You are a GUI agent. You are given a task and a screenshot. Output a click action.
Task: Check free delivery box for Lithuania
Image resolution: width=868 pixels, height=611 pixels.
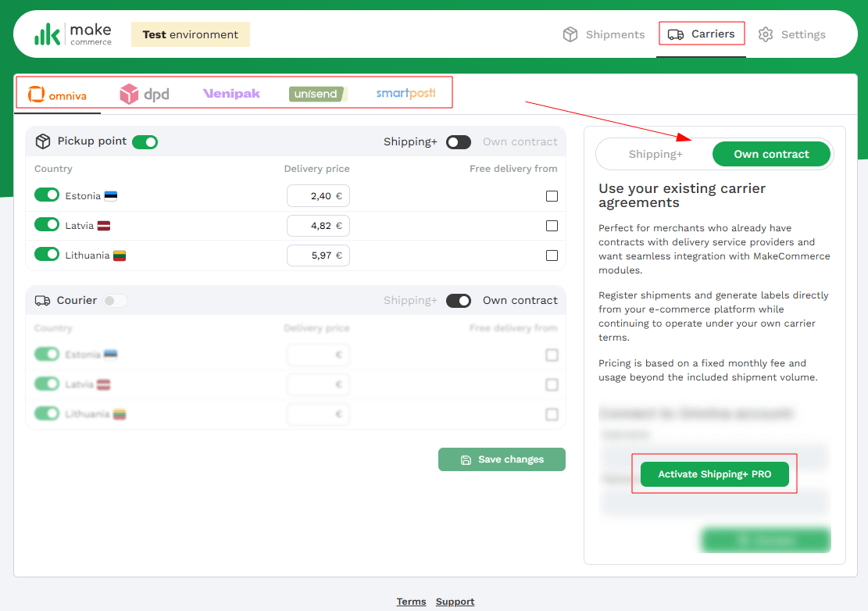click(552, 255)
